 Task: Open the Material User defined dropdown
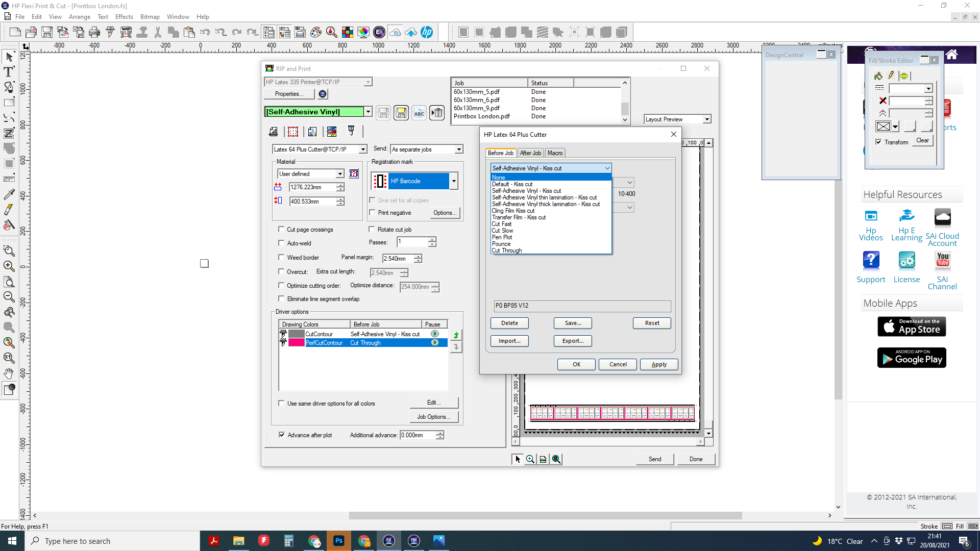pyautogui.click(x=340, y=174)
